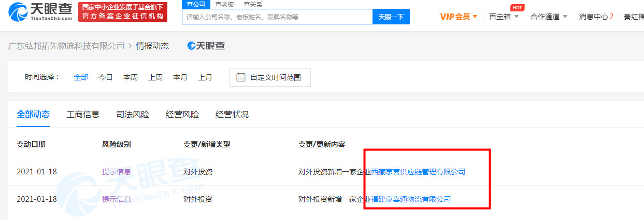
Task: Click the 变更/新增类型 column header
Action: click(x=207, y=144)
